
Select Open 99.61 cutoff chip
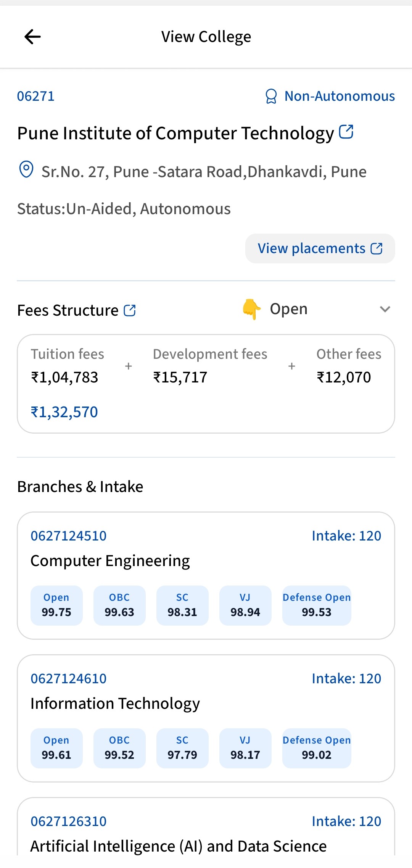pos(56,748)
